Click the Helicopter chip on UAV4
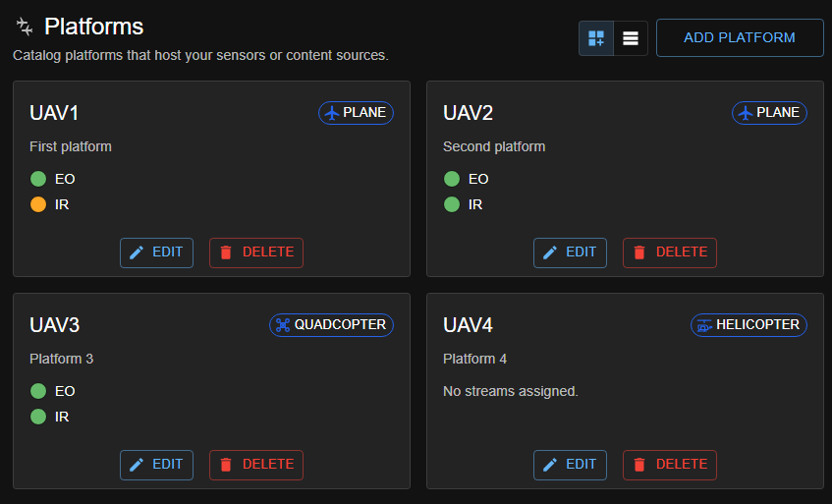Image resolution: width=832 pixels, height=504 pixels. pos(749,325)
